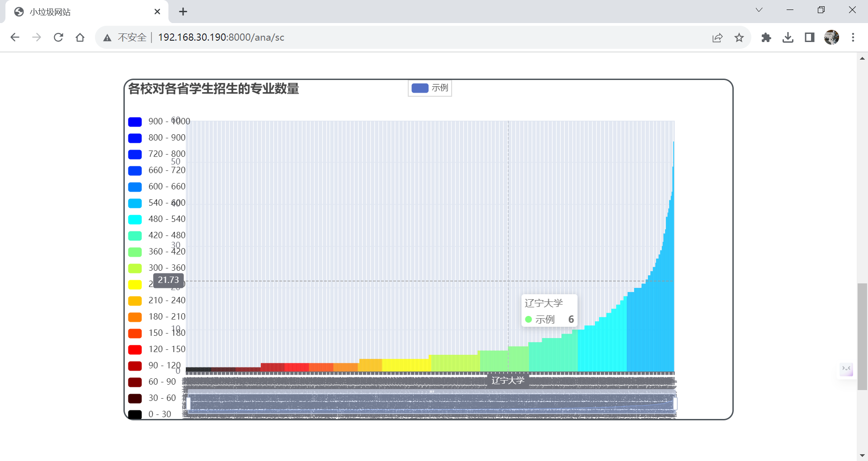
Task: Toggle the 120 - 150 range swatch
Action: pyautogui.click(x=135, y=349)
